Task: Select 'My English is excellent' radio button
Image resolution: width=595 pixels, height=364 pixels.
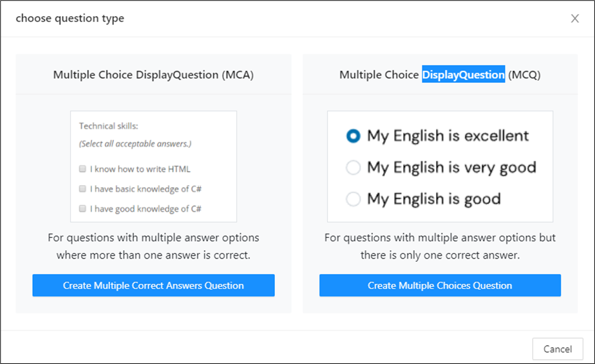Action: 353,136
